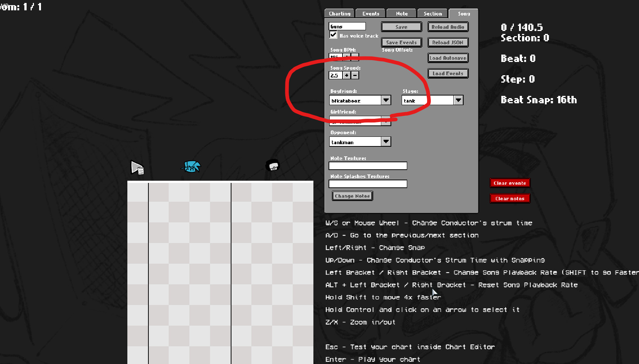Click the Save button
Image resolution: width=639 pixels, height=364 pixels.
click(401, 27)
